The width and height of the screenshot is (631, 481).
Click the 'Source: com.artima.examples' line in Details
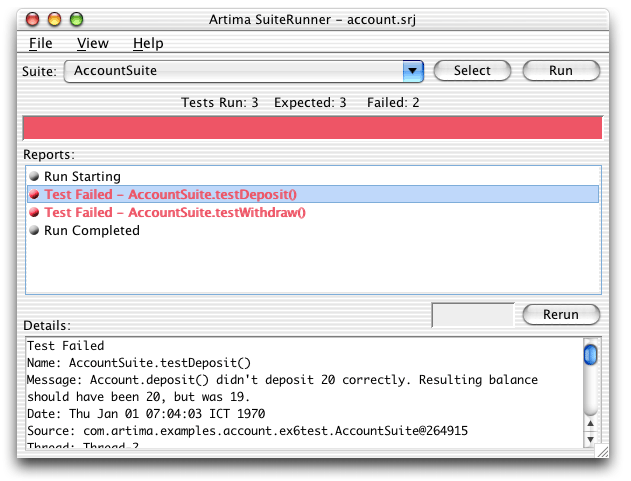click(x=247, y=431)
